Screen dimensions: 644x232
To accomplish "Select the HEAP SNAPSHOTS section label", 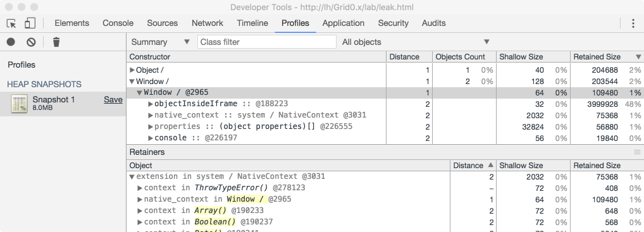I will point(44,84).
